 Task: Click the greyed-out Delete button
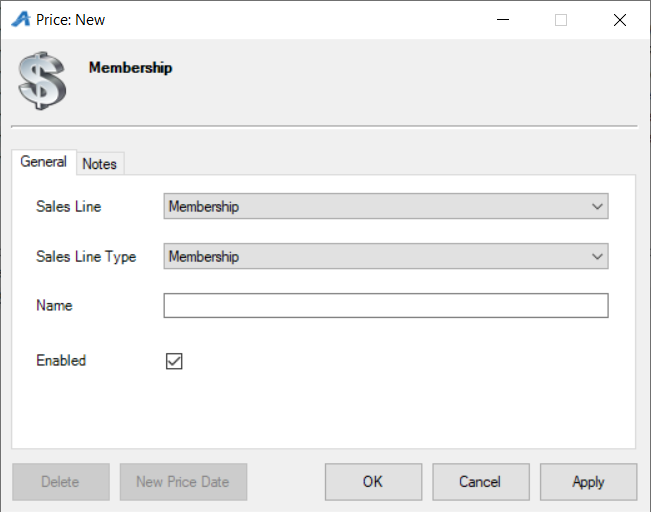[61, 482]
